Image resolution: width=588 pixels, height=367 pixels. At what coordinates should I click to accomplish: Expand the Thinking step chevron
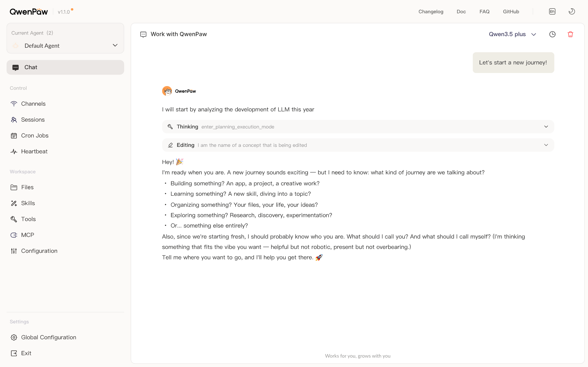(546, 127)
